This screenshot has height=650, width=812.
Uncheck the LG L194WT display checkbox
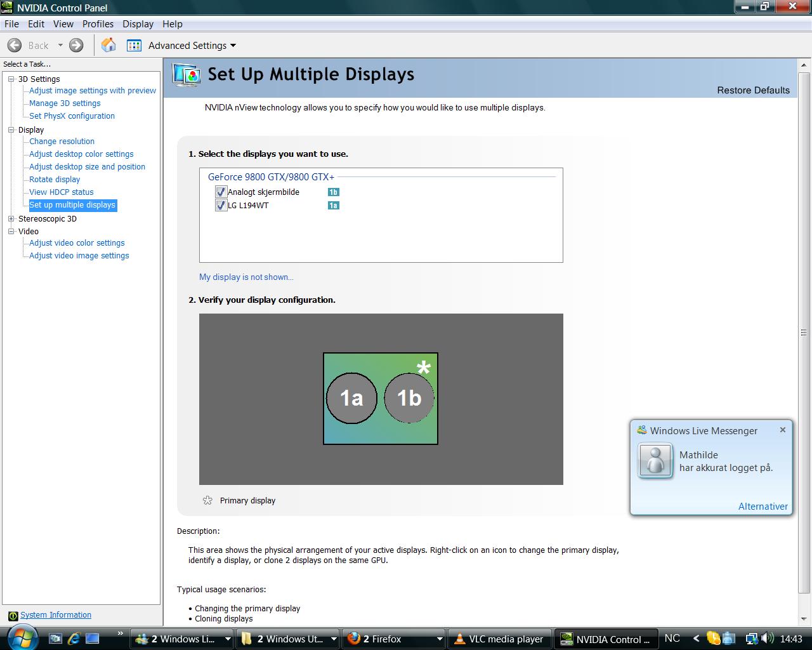point(221,205)
